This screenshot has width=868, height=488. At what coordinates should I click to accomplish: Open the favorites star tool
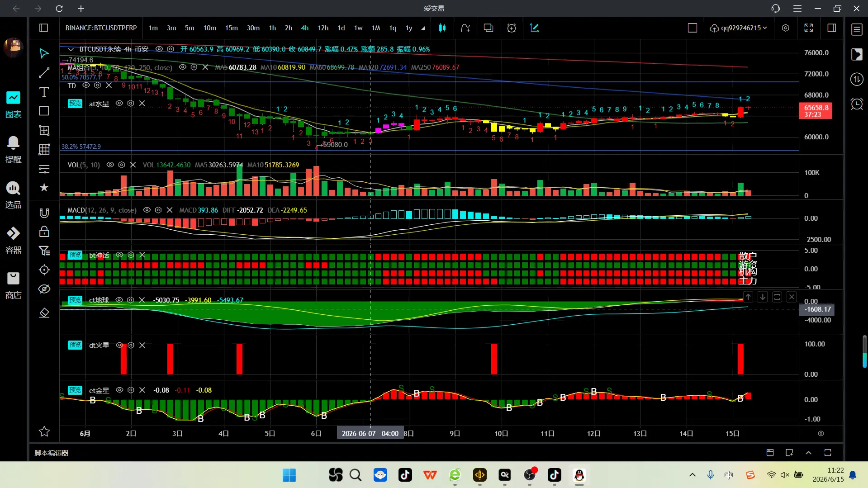[44, 188]
